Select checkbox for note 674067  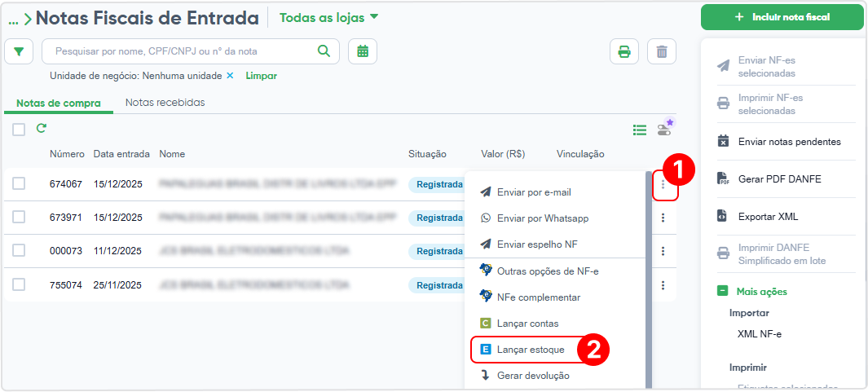pos(19,184)
